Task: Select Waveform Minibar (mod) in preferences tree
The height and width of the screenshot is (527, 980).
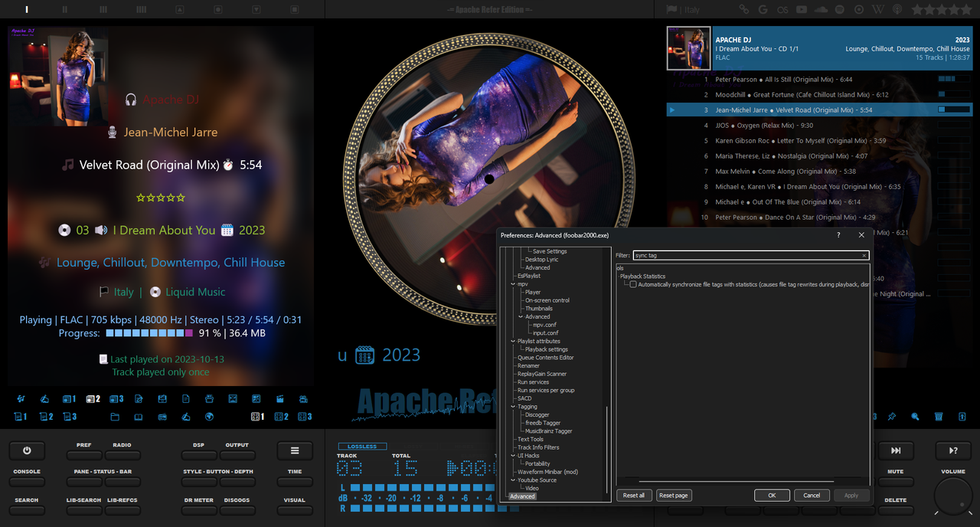Action: pyautogui.click(x=547, y=472)
